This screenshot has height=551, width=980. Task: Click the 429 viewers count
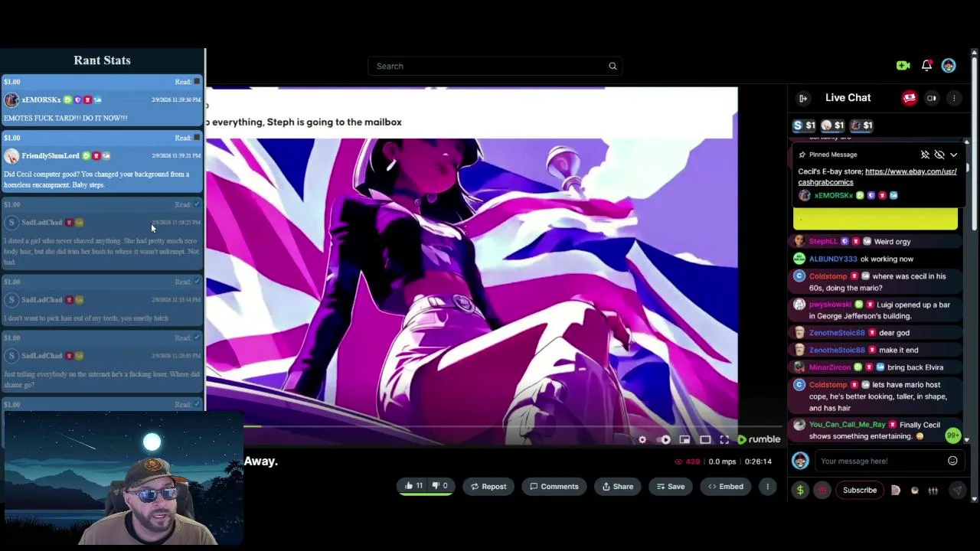point(688,462)
